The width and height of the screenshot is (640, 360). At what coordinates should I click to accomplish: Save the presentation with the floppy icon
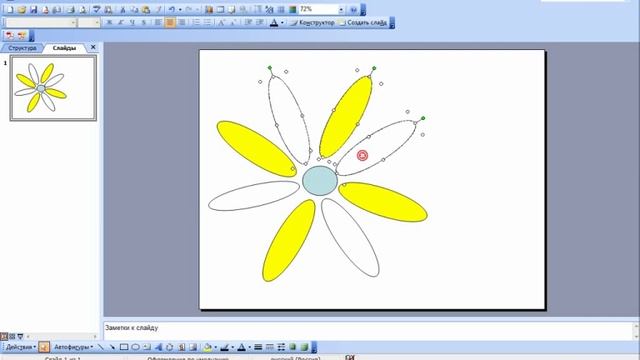(33, 9)
